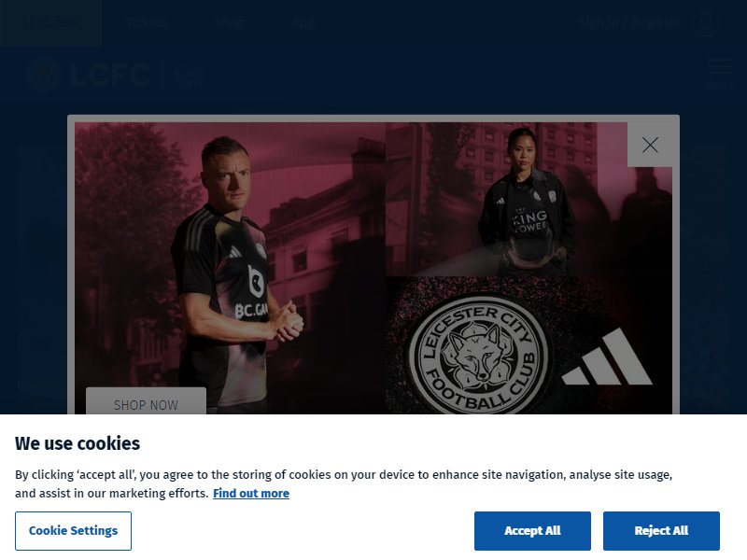Open Cookie Settings

[74, 531]
